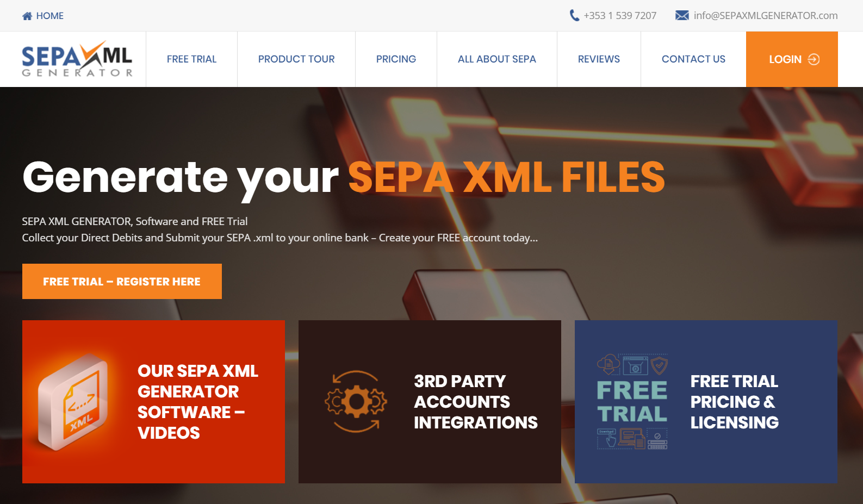Click 'Collect your Direct Debits' description text
This screenshot has width=863, height=504.
tap(280, 238)
